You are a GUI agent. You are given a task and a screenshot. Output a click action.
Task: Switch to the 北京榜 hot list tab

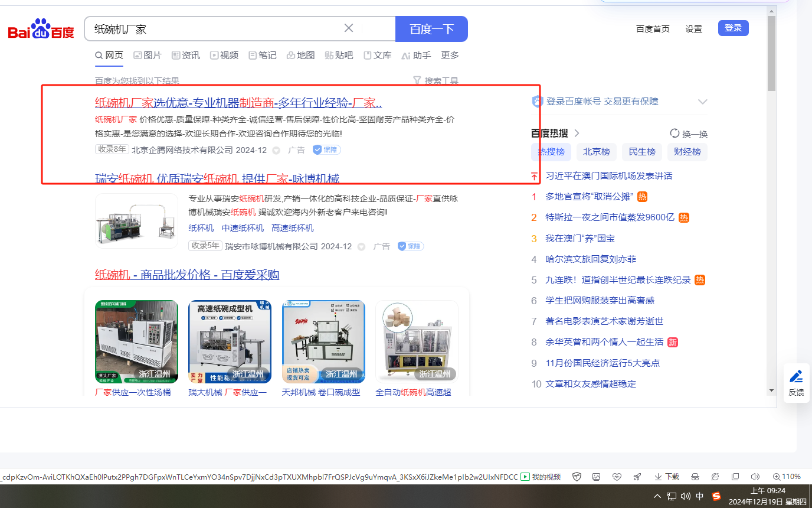coord(596,152)
